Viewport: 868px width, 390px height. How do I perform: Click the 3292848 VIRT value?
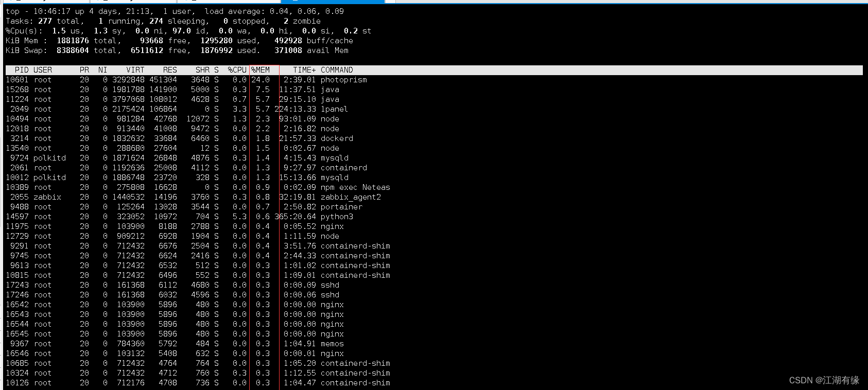click(x=128, y=80)
